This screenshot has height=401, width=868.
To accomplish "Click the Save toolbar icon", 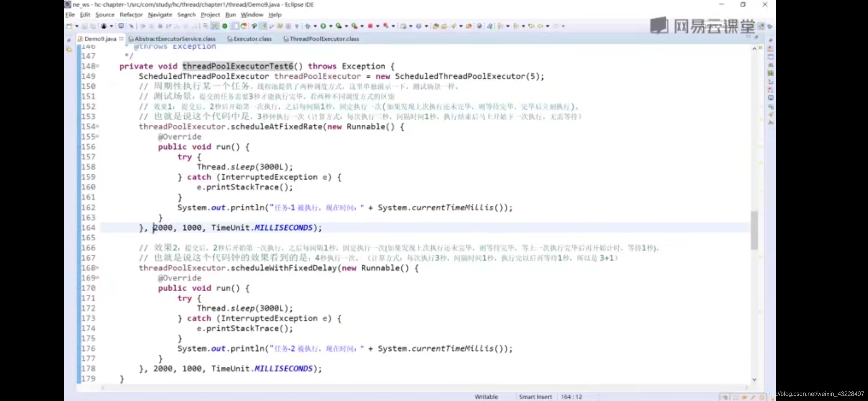I will (85, 26).
